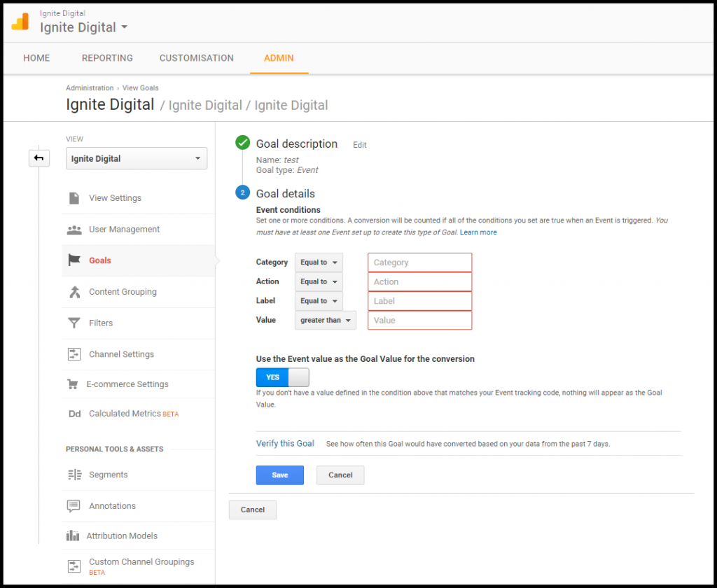Go to the Customisation tab
The image size is (717, 588).
(x=197, y=58)
